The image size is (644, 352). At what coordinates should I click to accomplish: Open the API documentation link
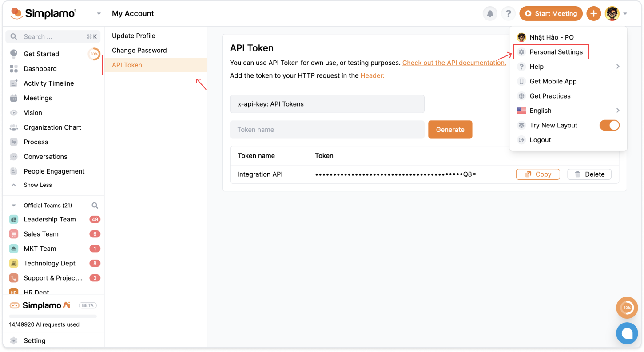[454, 63]
